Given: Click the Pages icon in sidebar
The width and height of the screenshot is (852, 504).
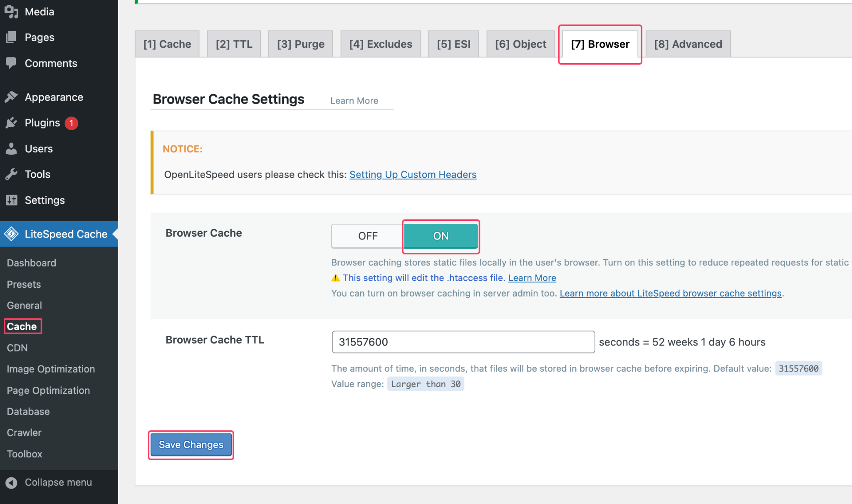Looking at the screenshot, I should (x=11, y=37).
